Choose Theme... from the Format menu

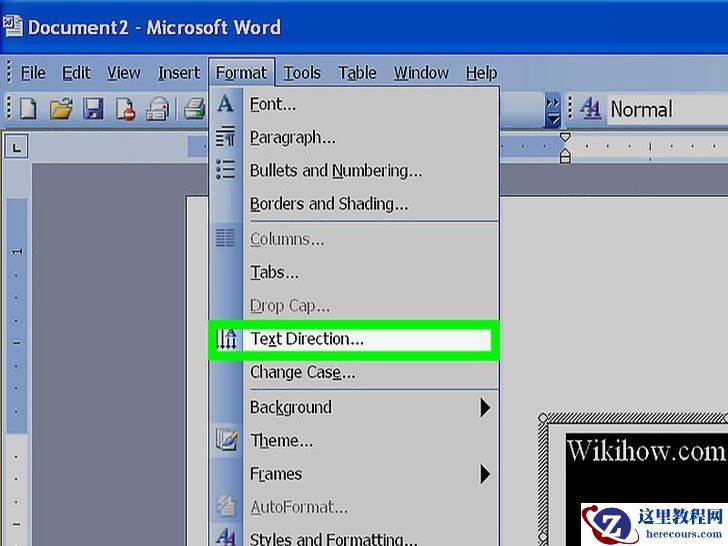click(x=355, y=441)
